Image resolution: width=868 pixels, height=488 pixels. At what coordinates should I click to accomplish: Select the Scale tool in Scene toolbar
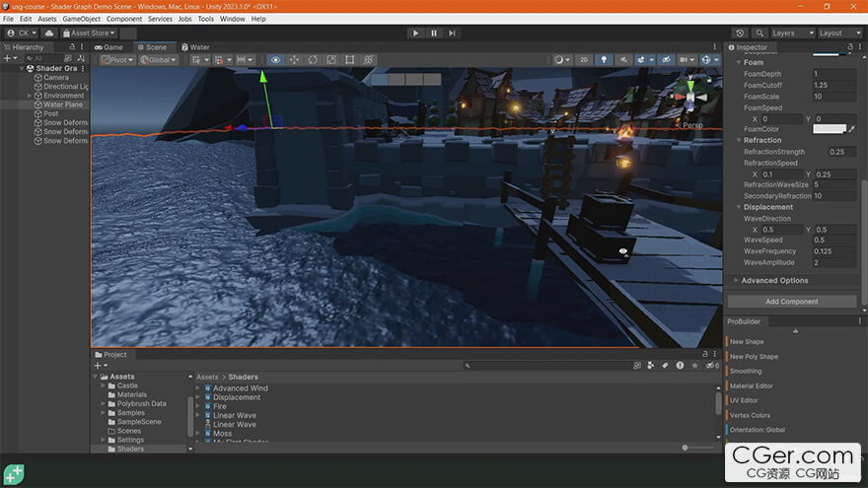331,60
